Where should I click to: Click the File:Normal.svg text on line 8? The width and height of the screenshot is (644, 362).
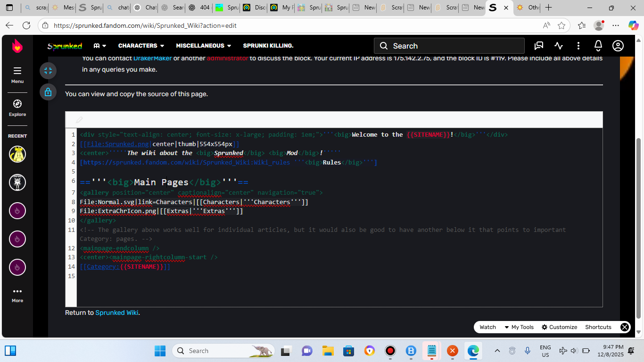[x=107, y=202]
